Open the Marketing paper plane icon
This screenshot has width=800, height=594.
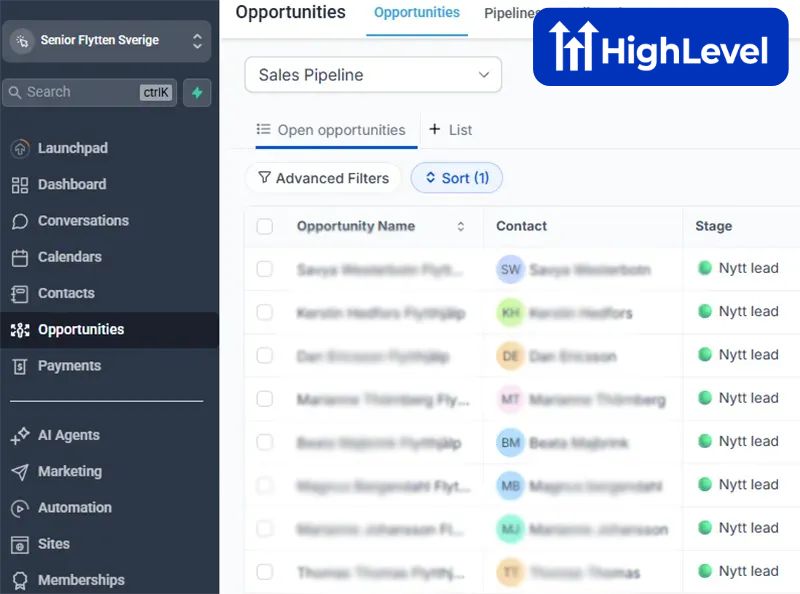(x=20, y=472)
